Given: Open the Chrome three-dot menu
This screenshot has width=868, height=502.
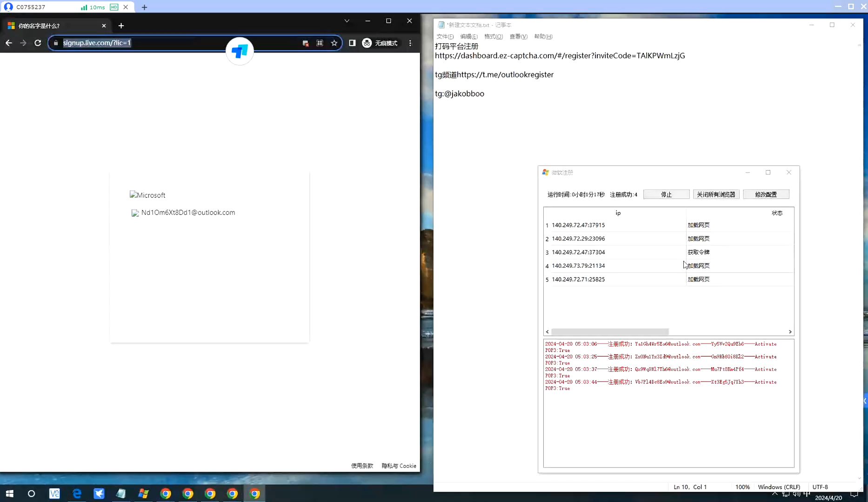Looking at the screenshot, I should [x=410, y=43].
